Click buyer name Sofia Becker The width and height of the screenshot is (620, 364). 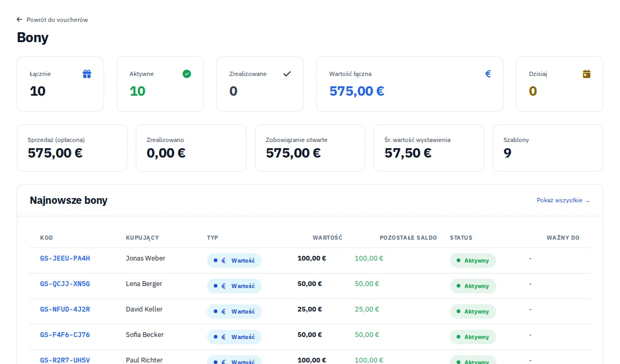pos(145,335)
